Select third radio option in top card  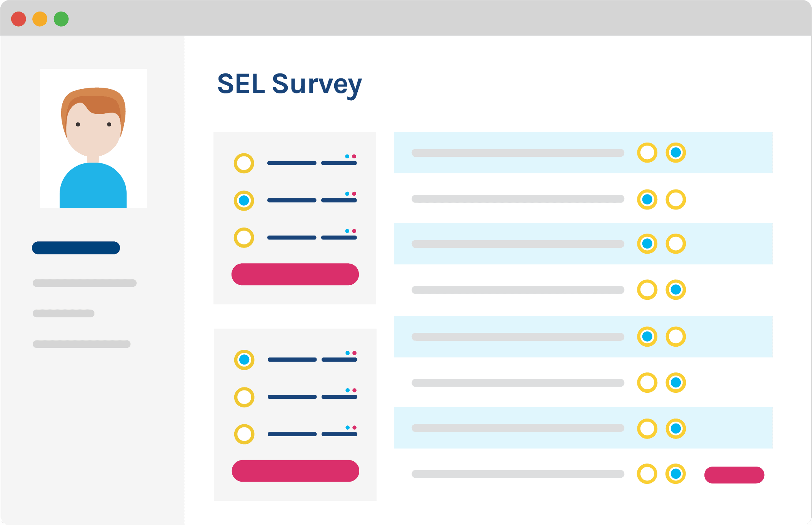244,238
